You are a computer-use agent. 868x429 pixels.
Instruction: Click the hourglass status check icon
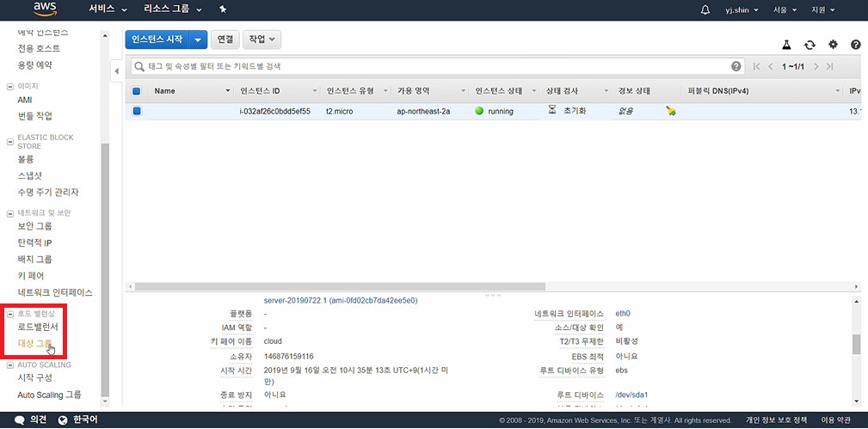point(552,110)
